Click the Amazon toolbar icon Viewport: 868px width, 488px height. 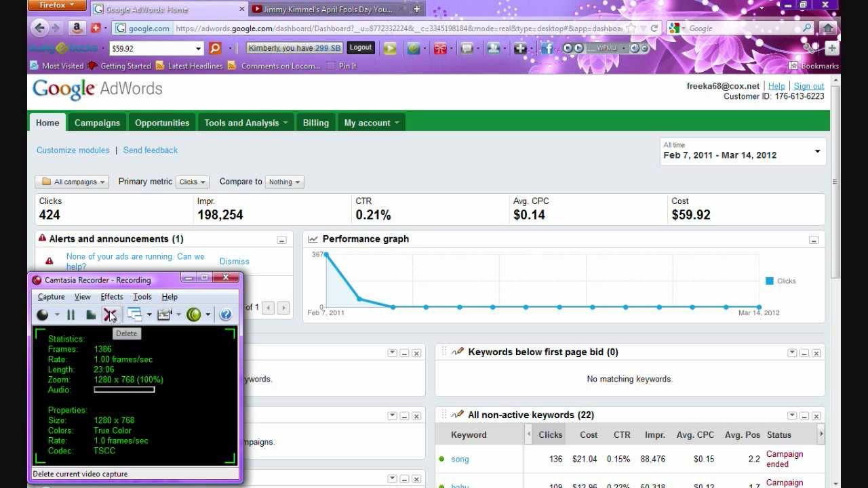tap(77, 28)
